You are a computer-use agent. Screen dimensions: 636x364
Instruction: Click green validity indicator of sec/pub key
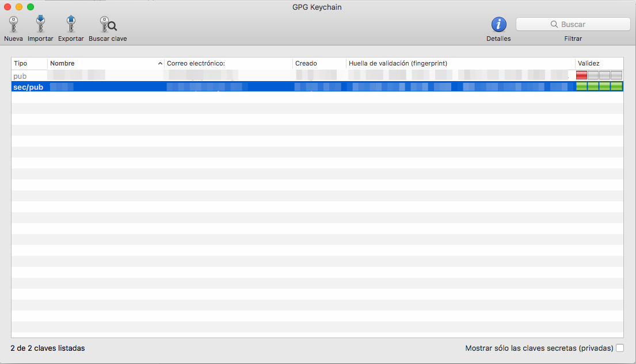click(599, 86)
